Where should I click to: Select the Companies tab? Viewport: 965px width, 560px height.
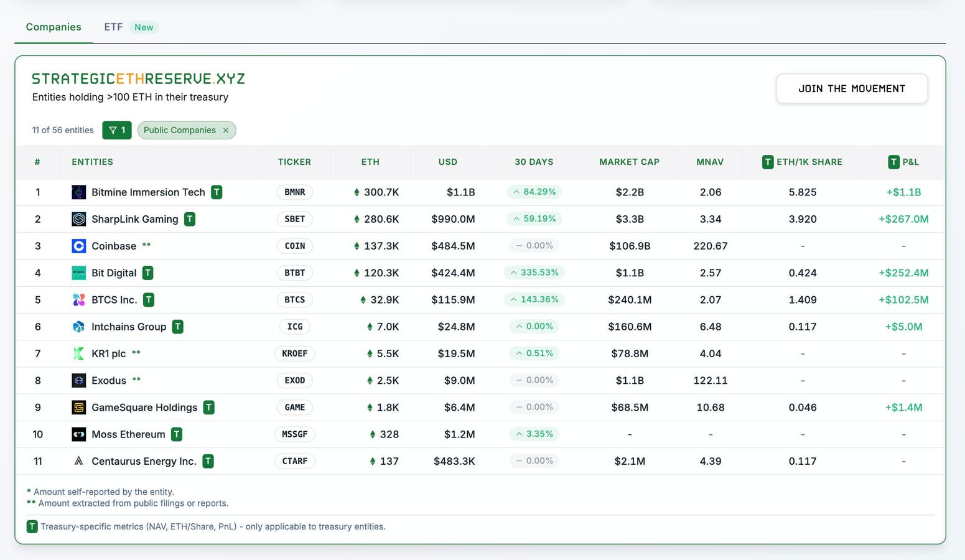(x=54, y=27)
